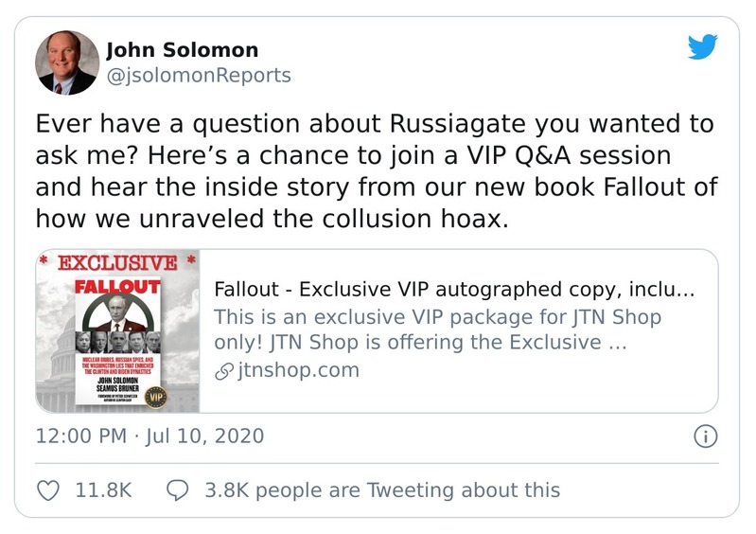Image resolution: width=756 pixels, height=534 pixels.
Task: Click the tweet text about Russiagate
Action: [375, 171]
